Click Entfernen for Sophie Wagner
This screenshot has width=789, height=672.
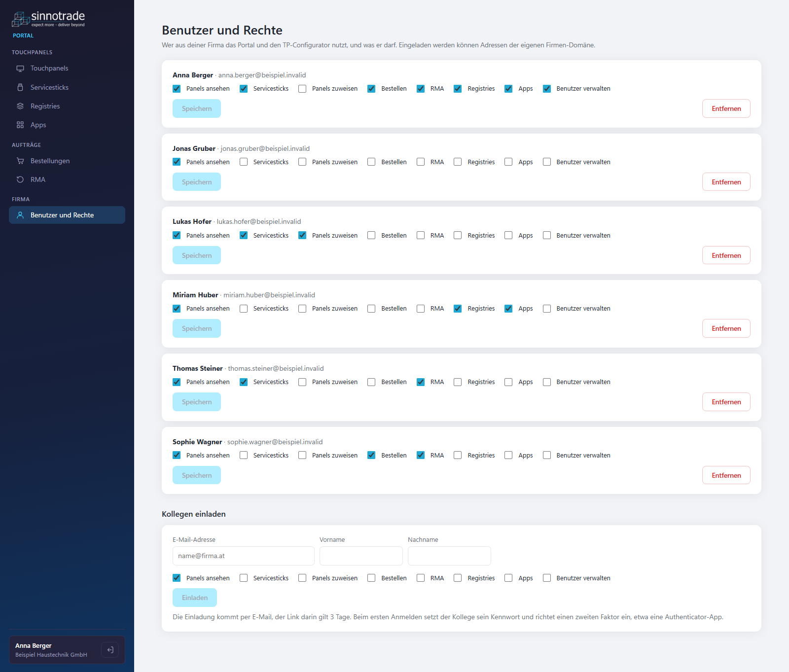point(726,475)
